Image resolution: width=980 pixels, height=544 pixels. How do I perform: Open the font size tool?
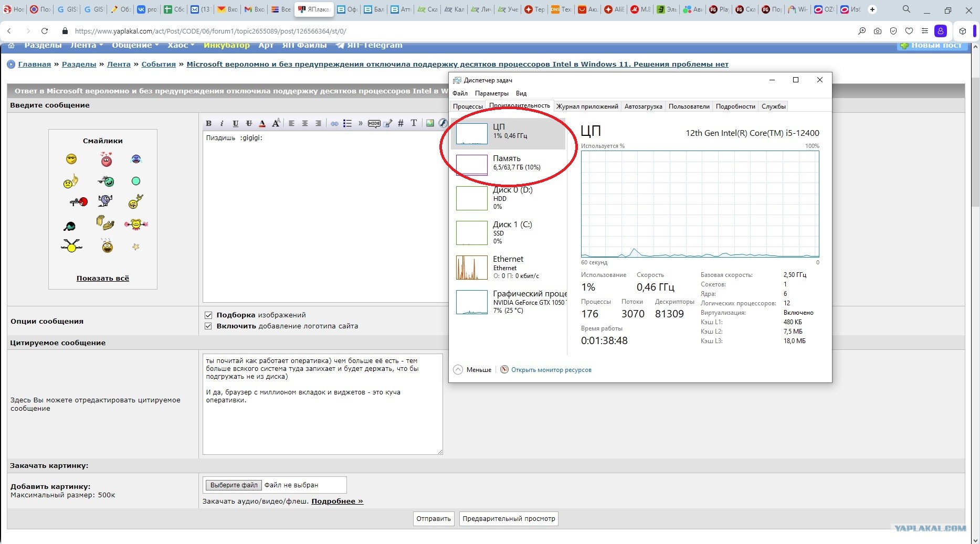(276, 123)
